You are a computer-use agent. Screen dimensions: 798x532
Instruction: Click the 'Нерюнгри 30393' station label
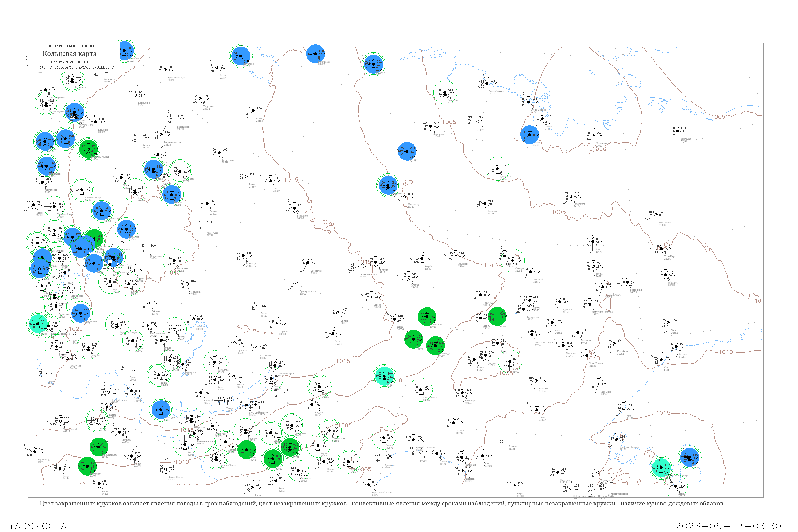pos(471,402)
